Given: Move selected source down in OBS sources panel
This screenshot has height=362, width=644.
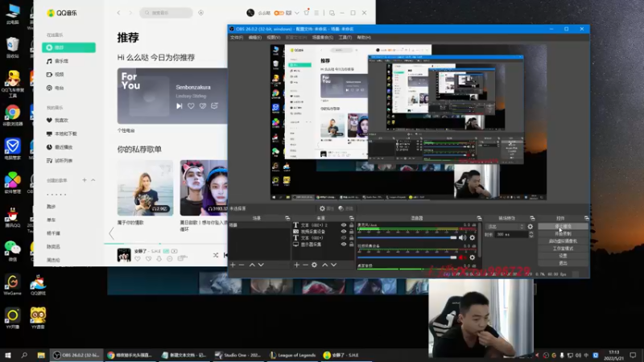Looking at the screenshot, I should (x=334, y=265).
